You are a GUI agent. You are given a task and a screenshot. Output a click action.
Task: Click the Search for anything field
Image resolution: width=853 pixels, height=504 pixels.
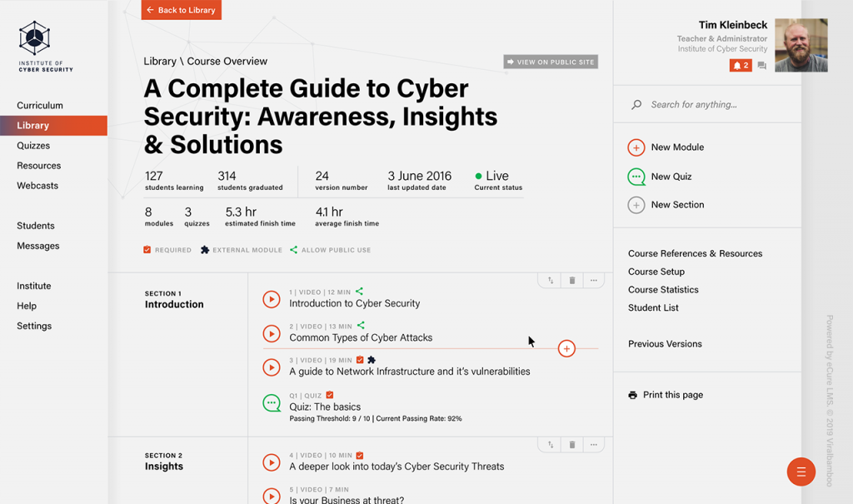point(707,104)
